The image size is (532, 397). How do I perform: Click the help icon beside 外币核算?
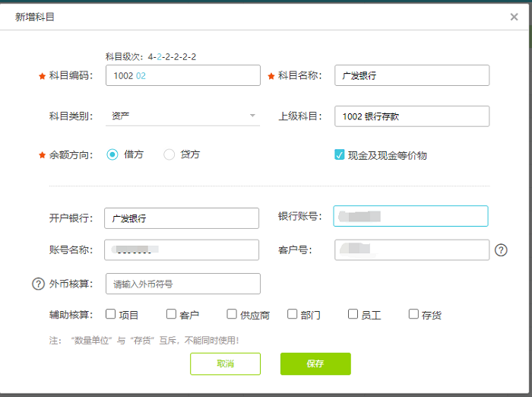coord(38,284)
